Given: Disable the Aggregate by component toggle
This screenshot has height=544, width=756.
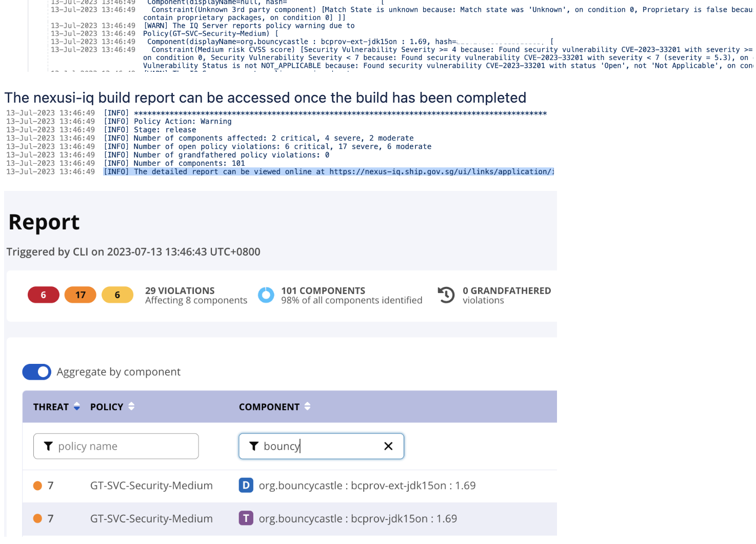Looking at the screenshot, I should click(x=36, y=372).
